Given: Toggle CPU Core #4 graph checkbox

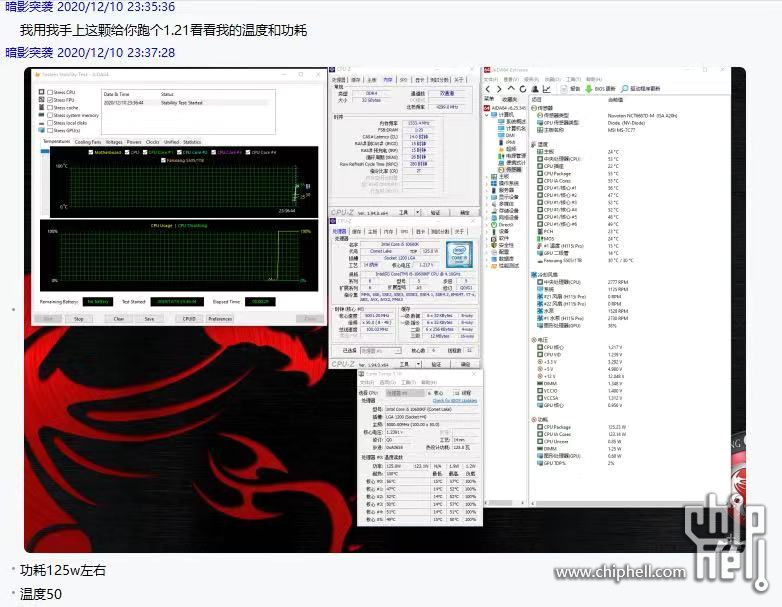Looking at the screenshot, I should pyautogui.click(x=248, y=152).
